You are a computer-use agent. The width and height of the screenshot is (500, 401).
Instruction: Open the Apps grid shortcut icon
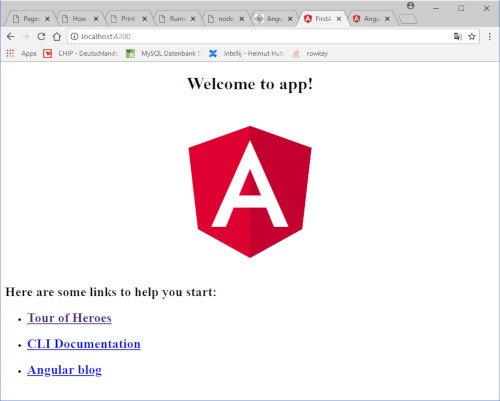[x=10, y=53]
